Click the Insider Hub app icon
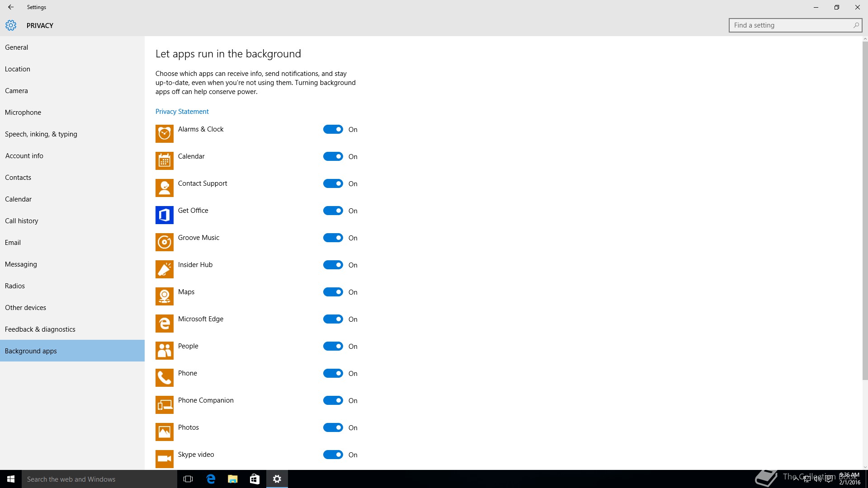Image resolution: width=868 pixels, height=488 pixels. point(164,269)
